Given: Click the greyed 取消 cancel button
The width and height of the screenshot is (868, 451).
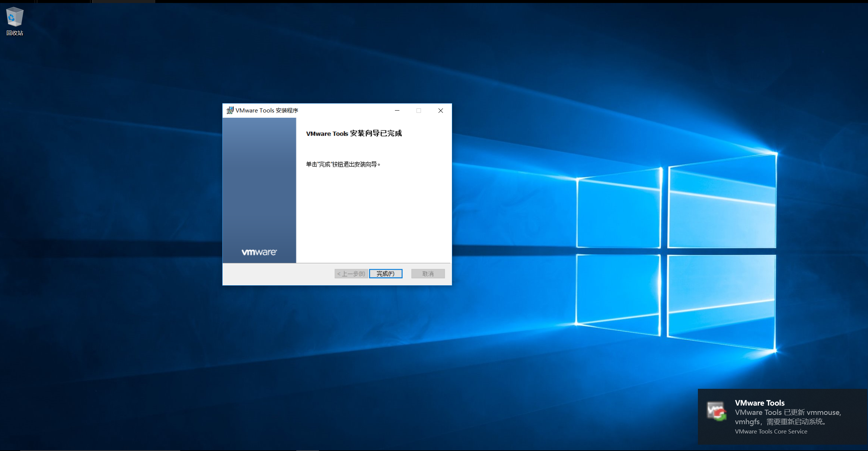Looking at the screenshot, I should click(428, 274).
